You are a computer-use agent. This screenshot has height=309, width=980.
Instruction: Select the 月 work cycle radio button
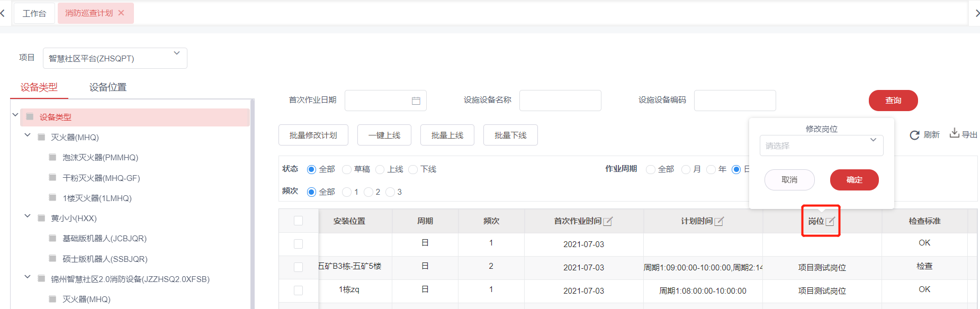(686, 169)
